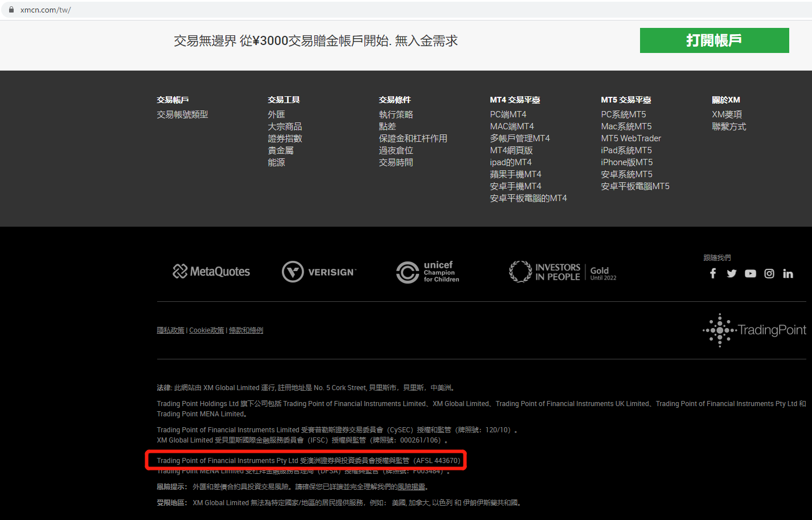This screenshot has height=520, width=812.
Task: Click the MetaQuotes logo
Action: pyautogui.click(x=211, y=272)
